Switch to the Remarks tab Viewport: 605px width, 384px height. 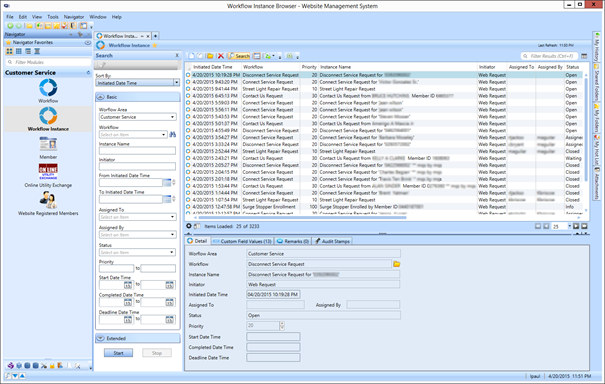293,241
